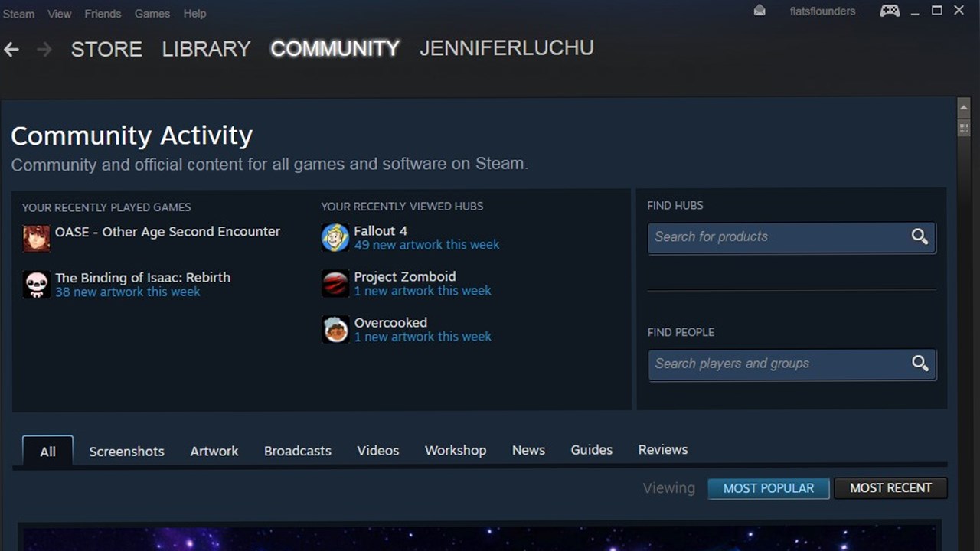980x551 pixels.
Task: Open the Games menu
Action: [x=152, y=14]
